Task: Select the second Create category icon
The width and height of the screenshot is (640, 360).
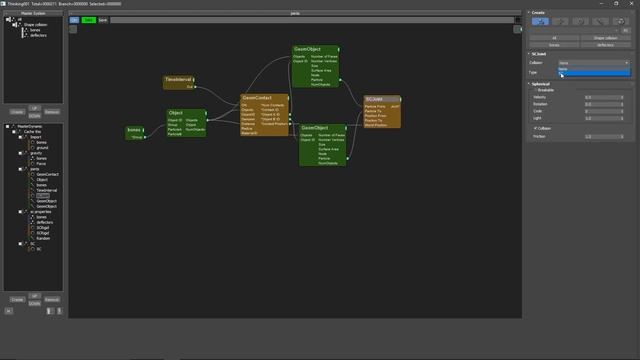Action: pyautogui.click(x=560, y=21)
